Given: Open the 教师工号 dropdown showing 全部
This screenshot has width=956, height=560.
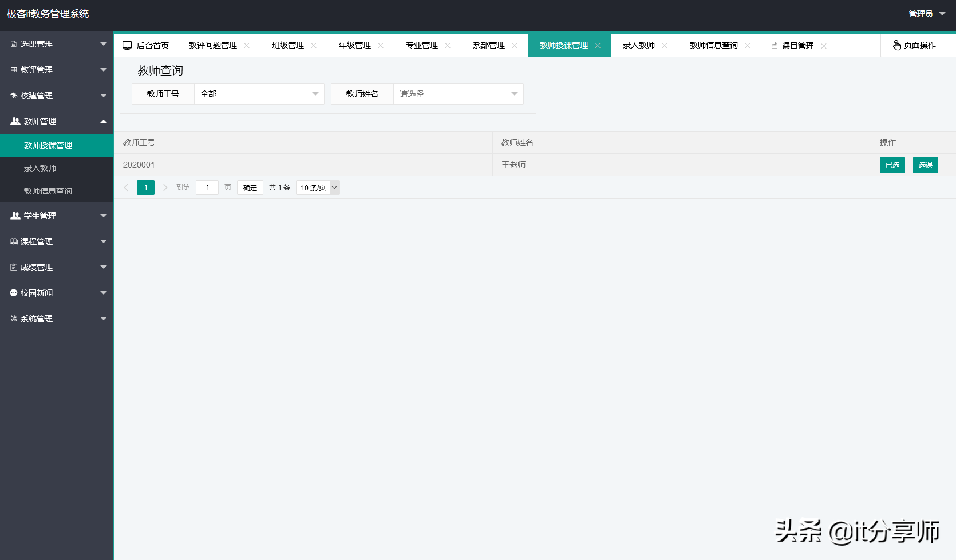Looking at the screenshot, I should [259, 93].
